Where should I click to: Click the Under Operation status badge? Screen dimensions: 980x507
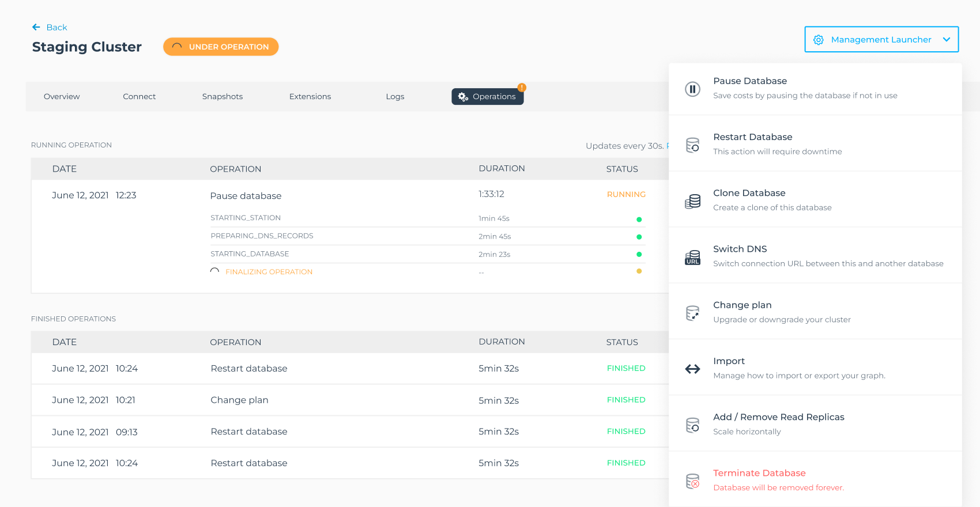coord(221,47)
